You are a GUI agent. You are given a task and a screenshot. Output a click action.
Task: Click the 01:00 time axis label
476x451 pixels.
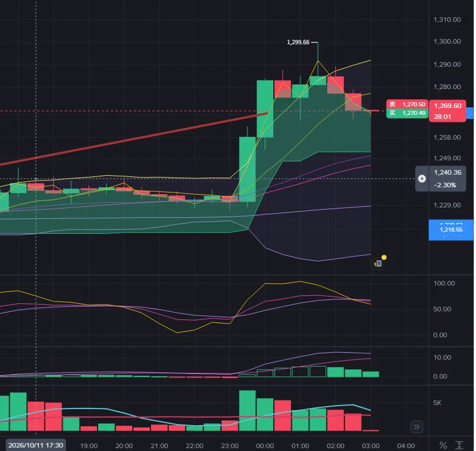click(x=300, y=446)
